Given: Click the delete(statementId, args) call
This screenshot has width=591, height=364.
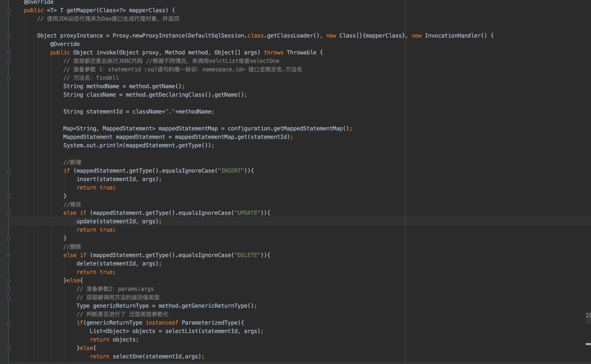Looking at the screenshot, I should (117, 264).
